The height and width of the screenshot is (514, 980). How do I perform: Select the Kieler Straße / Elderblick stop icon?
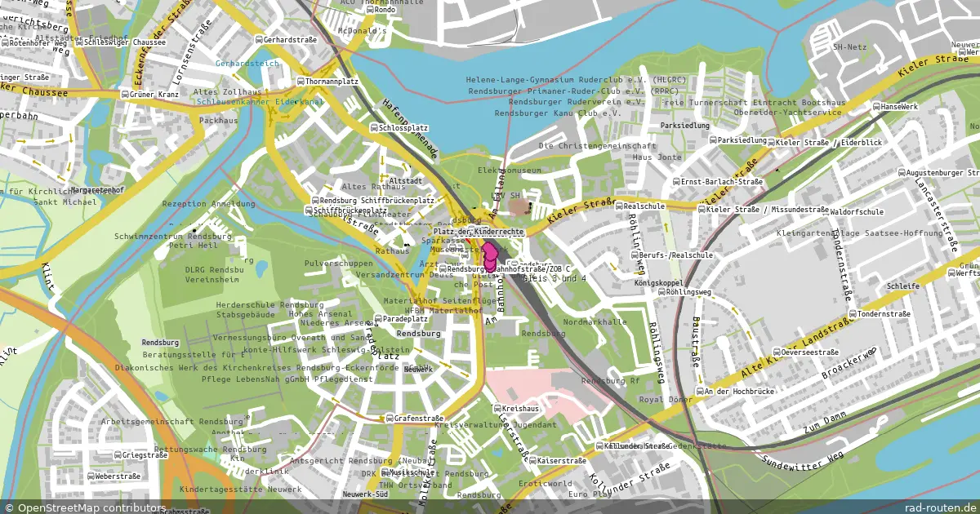coord(773,143)
